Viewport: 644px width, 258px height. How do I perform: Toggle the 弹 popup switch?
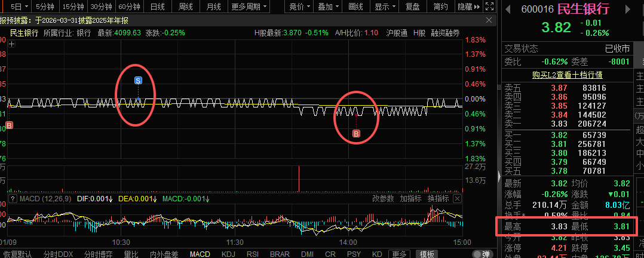[482, 254]
